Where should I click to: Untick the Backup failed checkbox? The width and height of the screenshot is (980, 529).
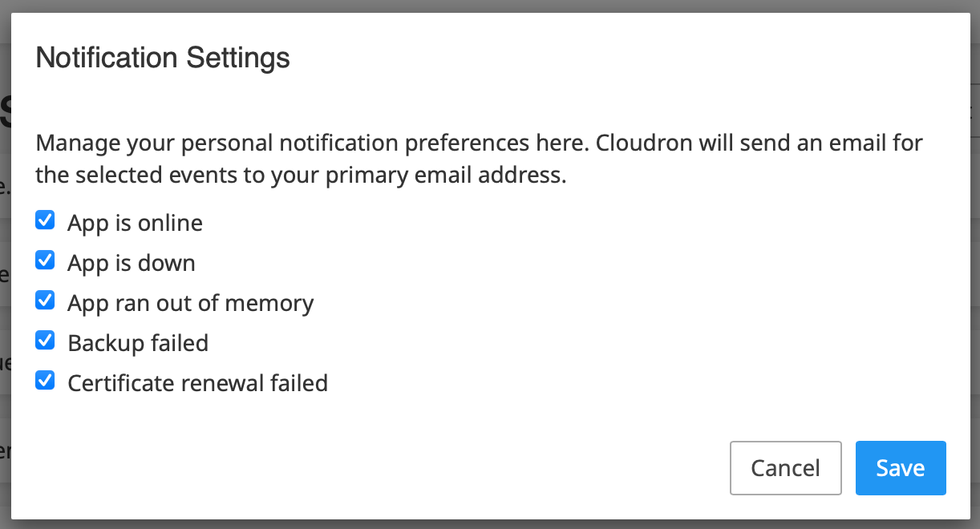pos(46,341)
